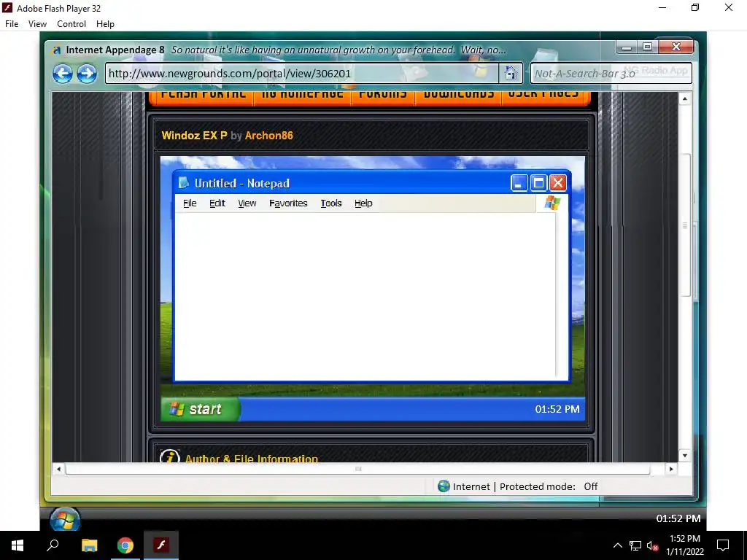747x560 pixels.
Task: Click the Archon86 author link
Action: (x=268, y=135)
